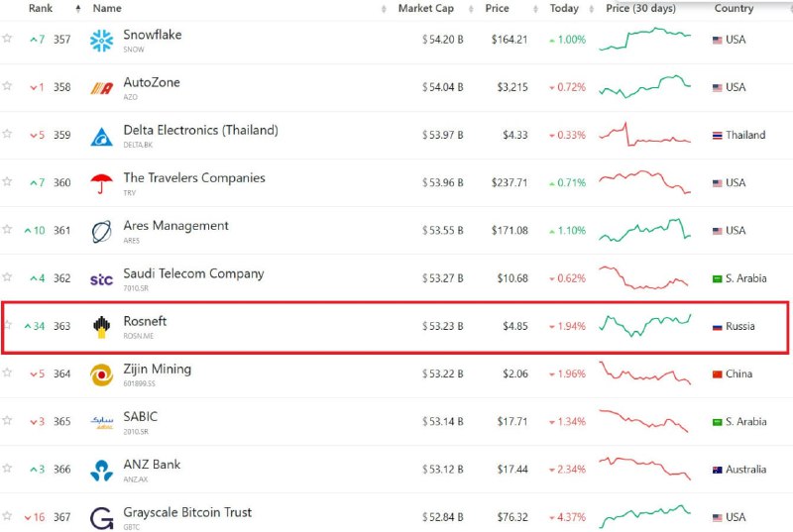Click the AutoZone company logo
The width and height of the screenshot is (793, 532).
pyautogui.click(x=102, y=88)
